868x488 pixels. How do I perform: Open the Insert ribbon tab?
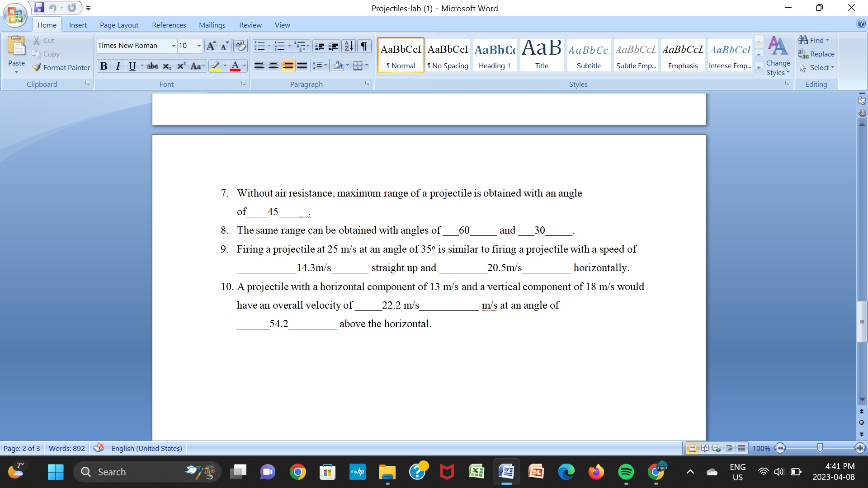(x=78, y=25)
